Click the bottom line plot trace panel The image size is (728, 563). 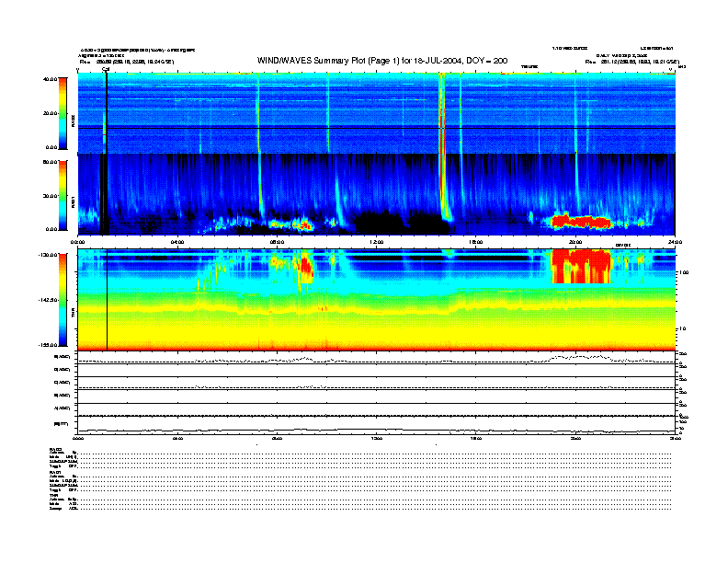[377, 426]
